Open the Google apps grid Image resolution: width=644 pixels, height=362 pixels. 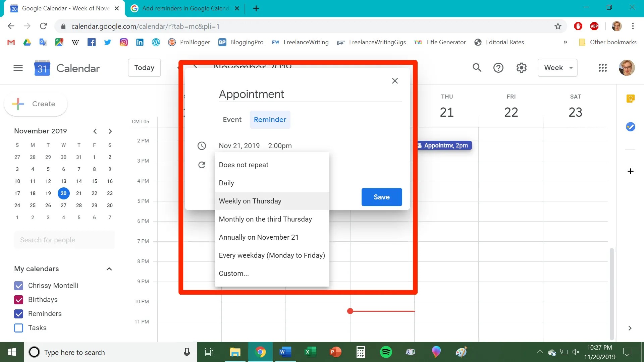point(602,68)
